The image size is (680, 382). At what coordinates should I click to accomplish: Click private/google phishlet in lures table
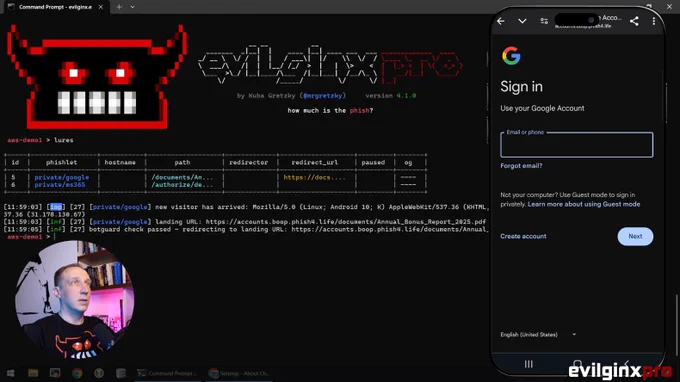pyautogui.click(x=62, y=177)
